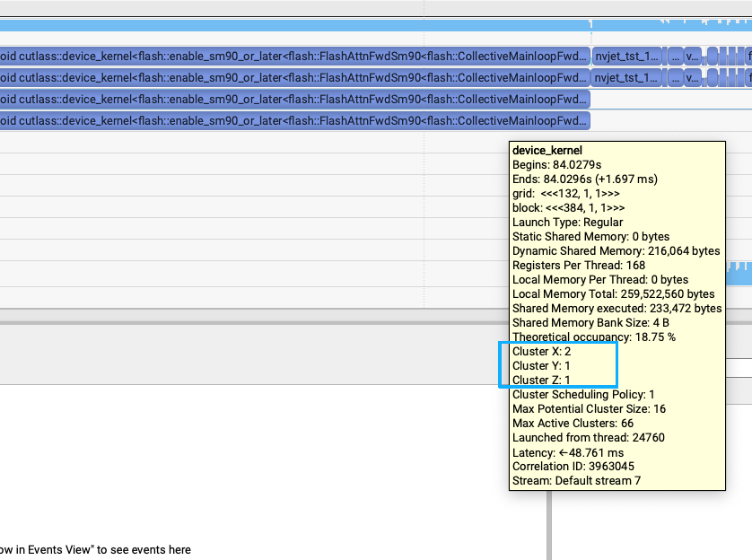Select the "..." kernel block in second row
Viewport: 752px width, 560px height.
click(x=675, y=77)
